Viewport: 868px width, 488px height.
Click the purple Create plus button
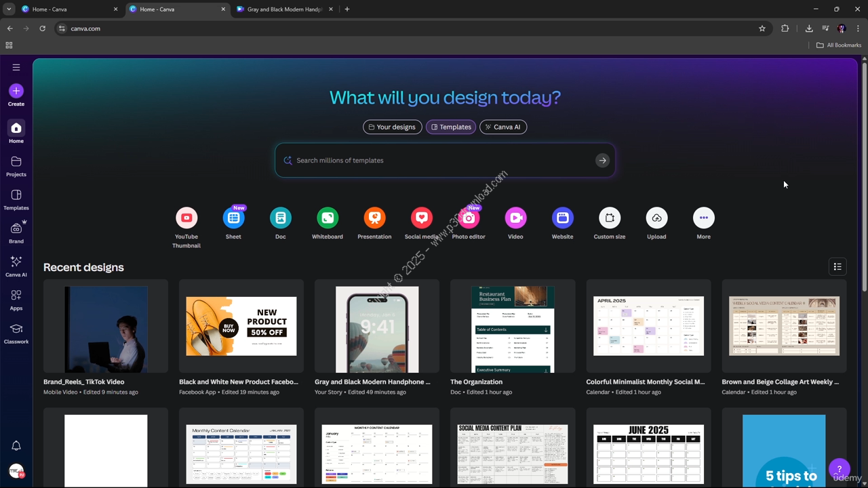coord(16,91)
